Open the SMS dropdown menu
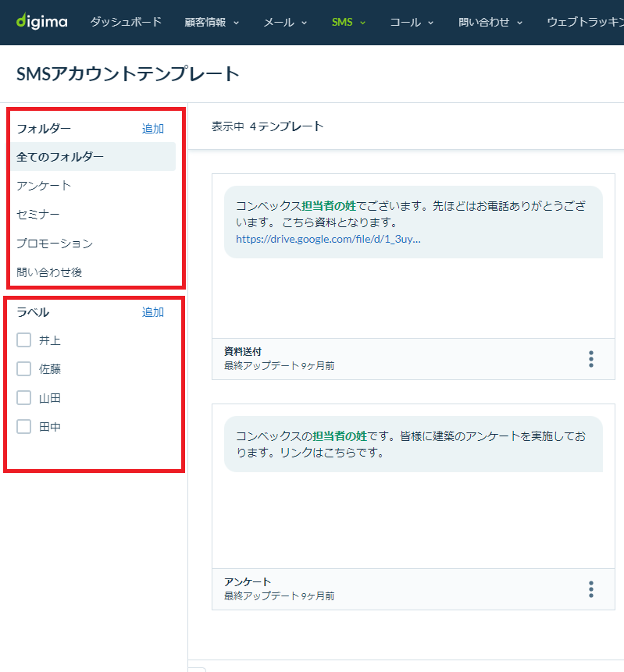Image resolution: width=624 pixels, height=672 pixels. point(348,23)
